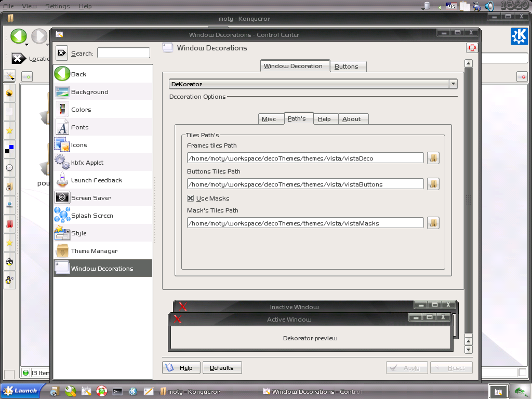Image resolution: width=532 pixels, height=399 pixels.
Task: Open the Launch Feedback module
Action: [103, 180]
